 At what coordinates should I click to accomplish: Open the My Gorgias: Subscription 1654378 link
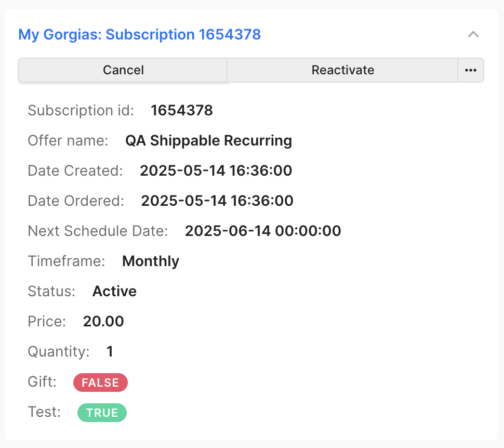click(139, 34)
